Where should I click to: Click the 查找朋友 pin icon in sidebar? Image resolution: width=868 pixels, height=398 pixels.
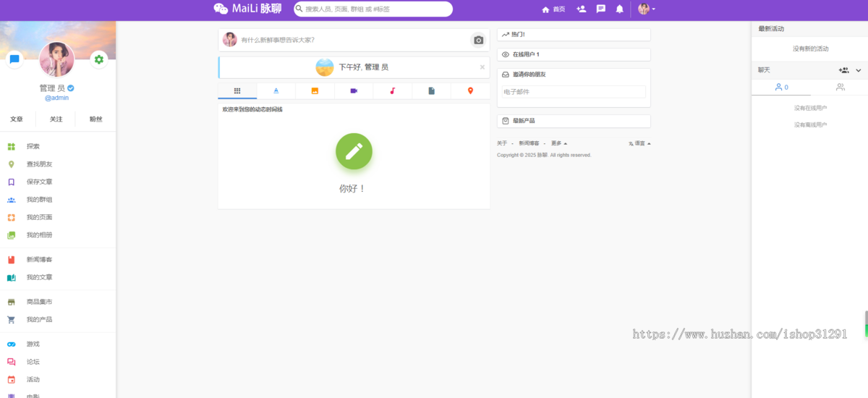[11, 164]
